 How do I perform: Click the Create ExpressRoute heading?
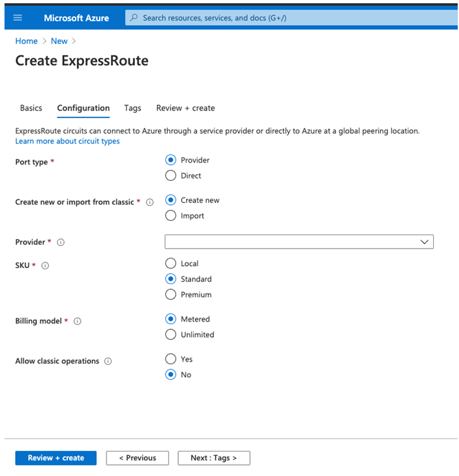tap(82, 61)
